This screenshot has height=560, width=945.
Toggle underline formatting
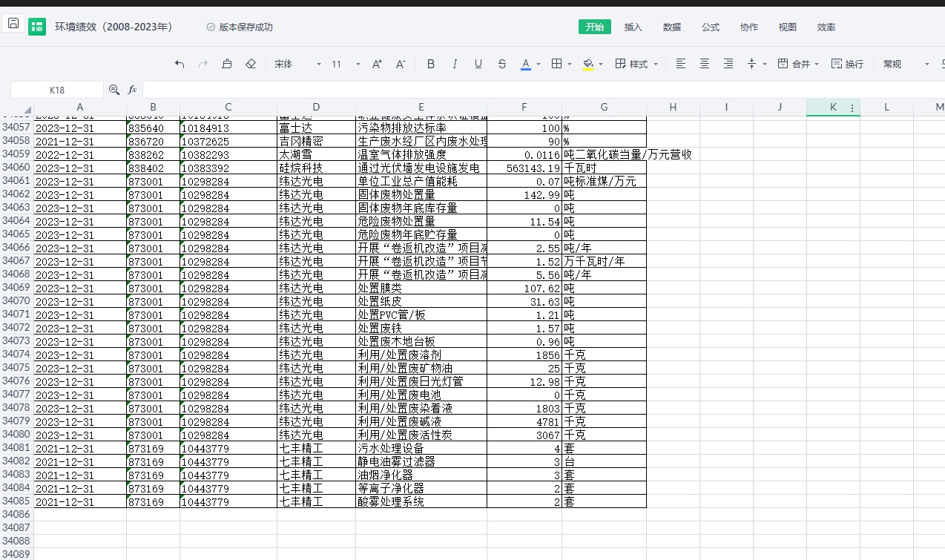click(478, 65)
